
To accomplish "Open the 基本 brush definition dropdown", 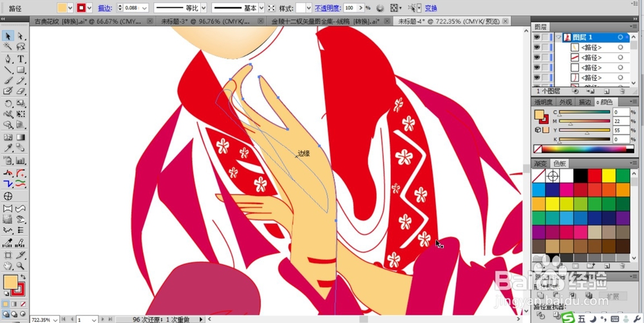I will pyautogui.click(x=261, y=8).
